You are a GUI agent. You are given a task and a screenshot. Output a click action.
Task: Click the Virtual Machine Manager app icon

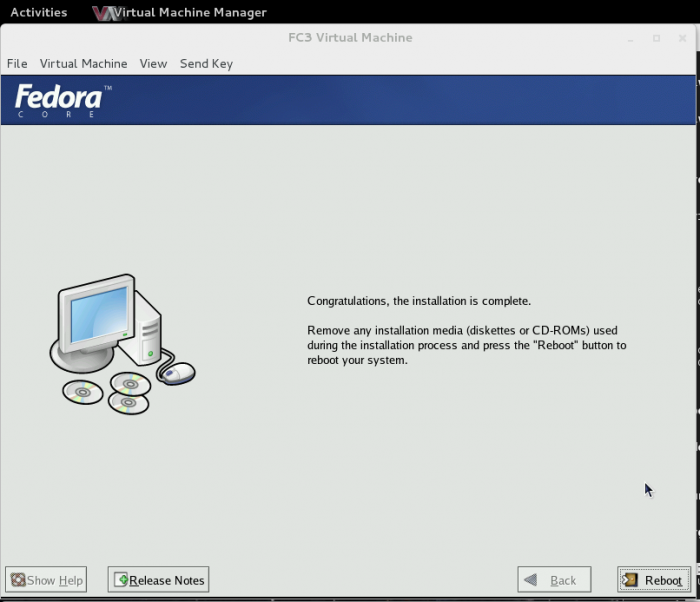point(101,13)
